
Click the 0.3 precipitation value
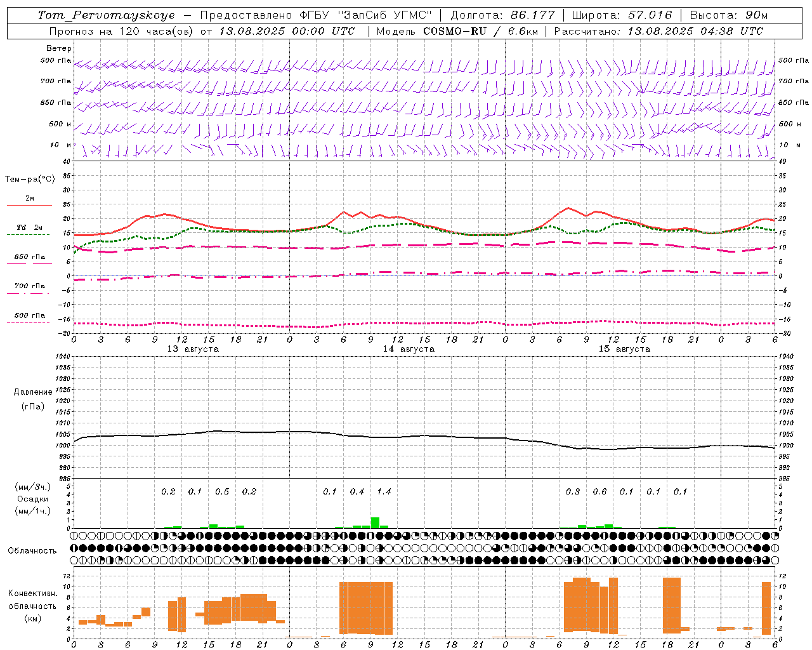[573, 492]
